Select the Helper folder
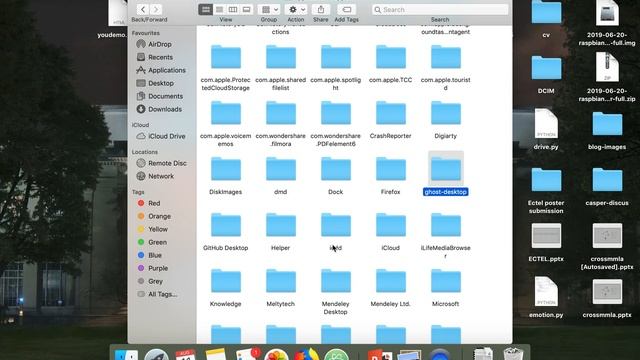The image size is (640, 360). point(281,225)
